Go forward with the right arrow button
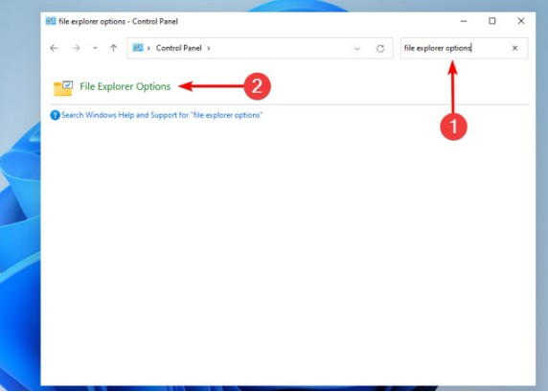Screen dimensions: 548x392 (76, 48)
